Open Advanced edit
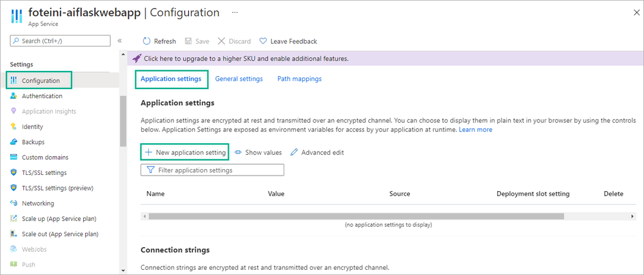The height and width of the screenshot is (275, 644). pyautogui.click(x=317, y=152)
